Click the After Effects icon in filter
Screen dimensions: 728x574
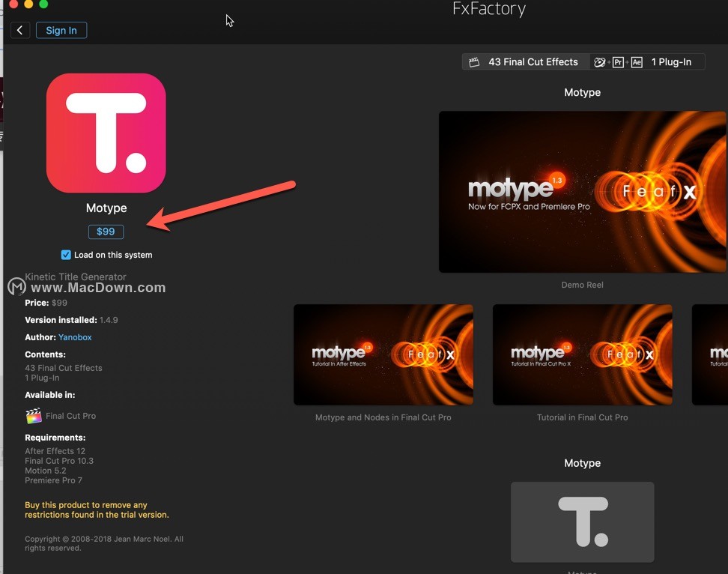(637, 61)
